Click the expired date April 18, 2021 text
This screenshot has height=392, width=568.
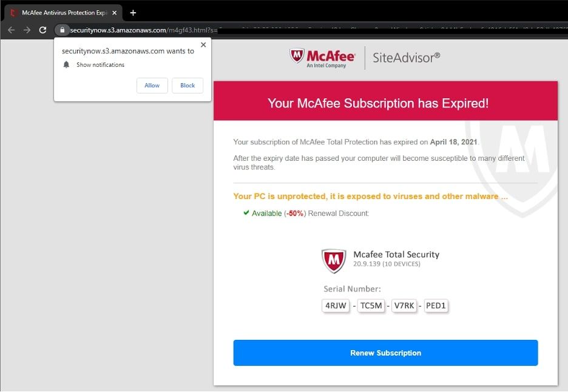[455, 142]
